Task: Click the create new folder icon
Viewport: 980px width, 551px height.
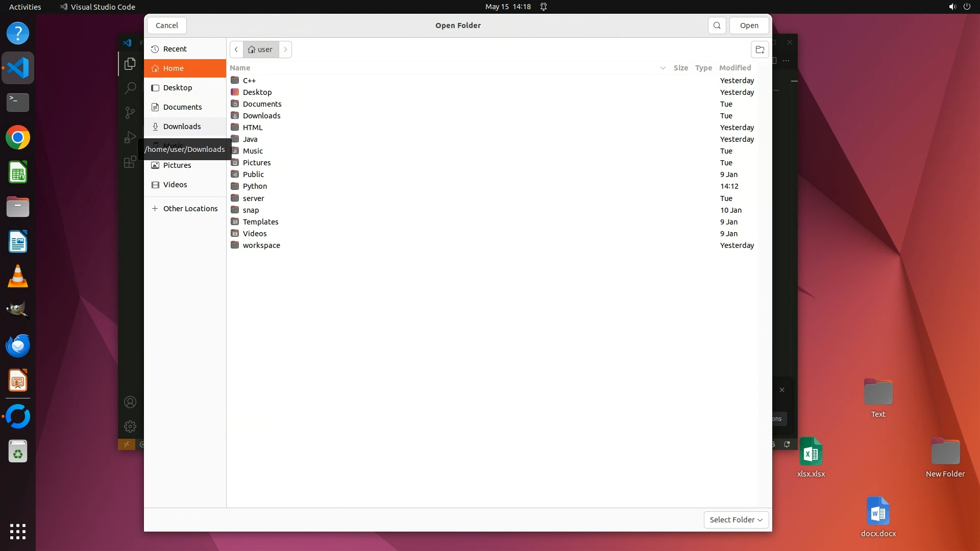Action: click(759, 49)
